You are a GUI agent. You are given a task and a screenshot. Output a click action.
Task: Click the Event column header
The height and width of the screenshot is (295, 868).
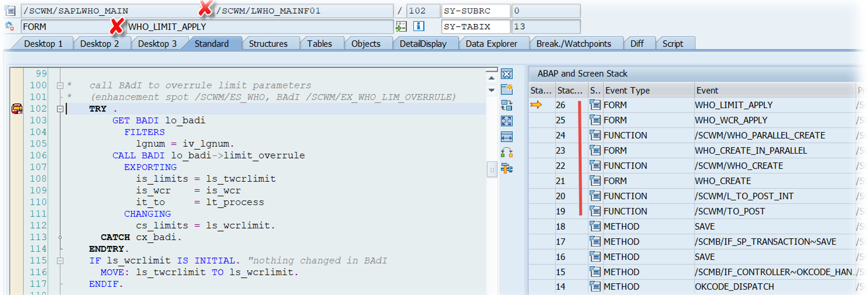[774, 90]
